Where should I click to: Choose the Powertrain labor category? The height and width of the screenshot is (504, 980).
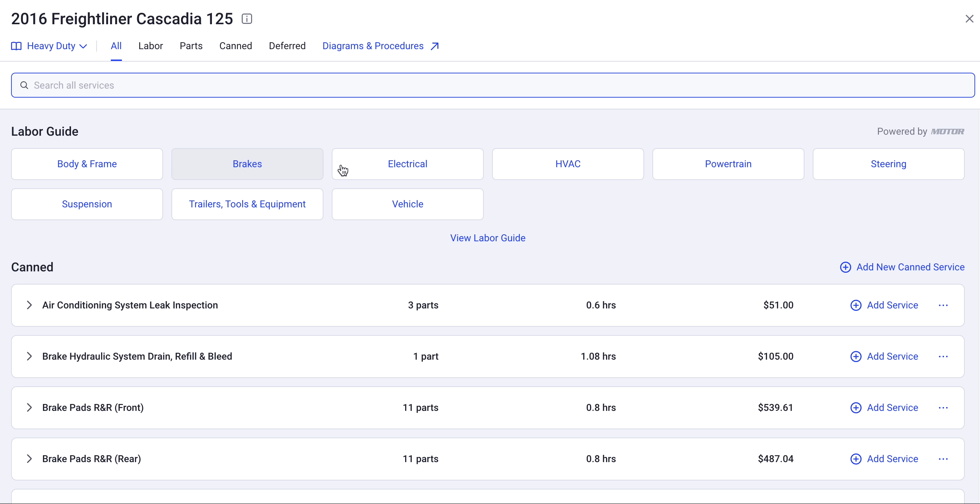click(x=728, y=164)
